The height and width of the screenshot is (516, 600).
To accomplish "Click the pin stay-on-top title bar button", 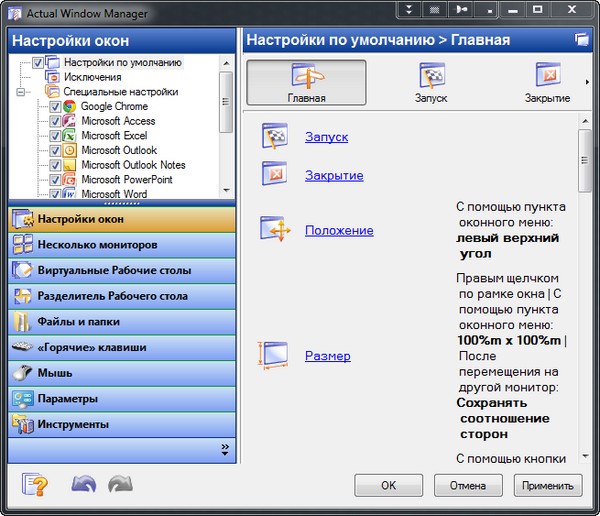I will (461, 9).
